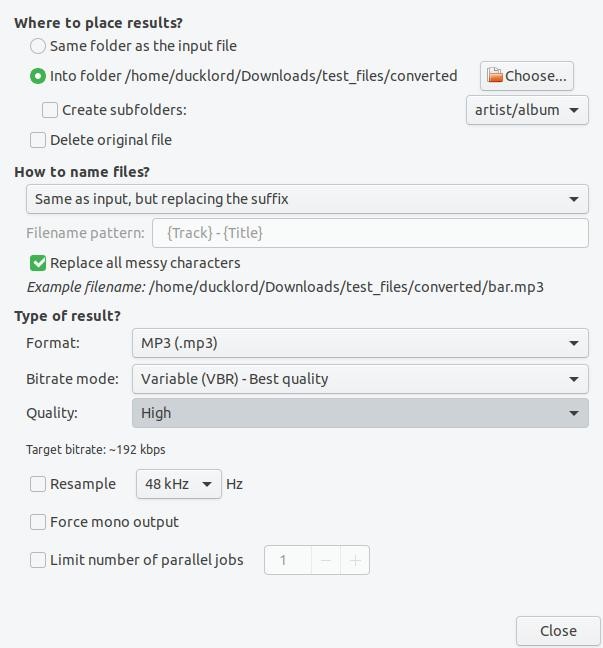Click the Filename pattern text field
The image size is (603, 648).
point(370,233)
